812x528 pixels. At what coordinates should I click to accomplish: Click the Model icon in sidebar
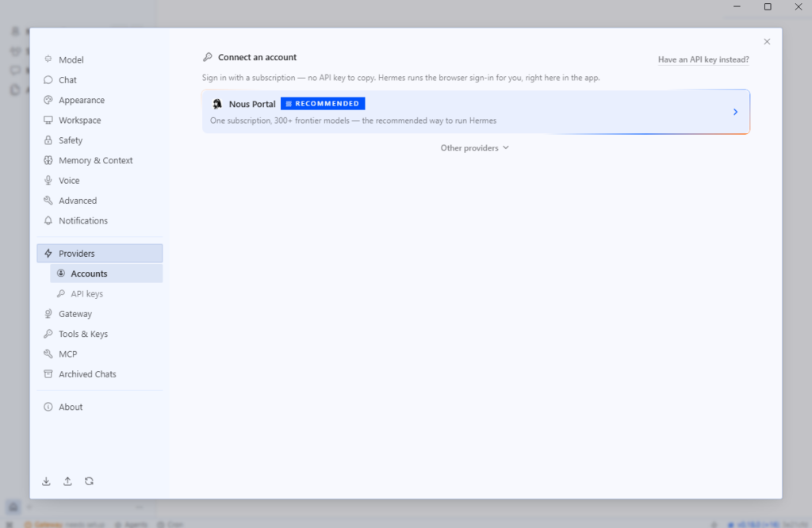pyautogui.click(x=48, y=59)
